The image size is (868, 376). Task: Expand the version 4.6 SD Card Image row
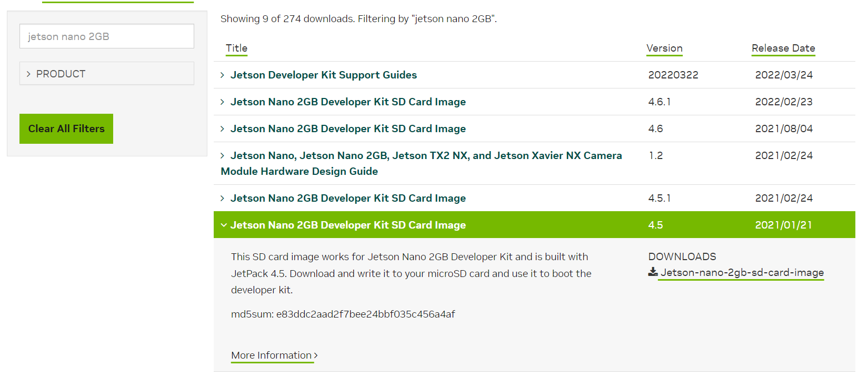(223, 129)
